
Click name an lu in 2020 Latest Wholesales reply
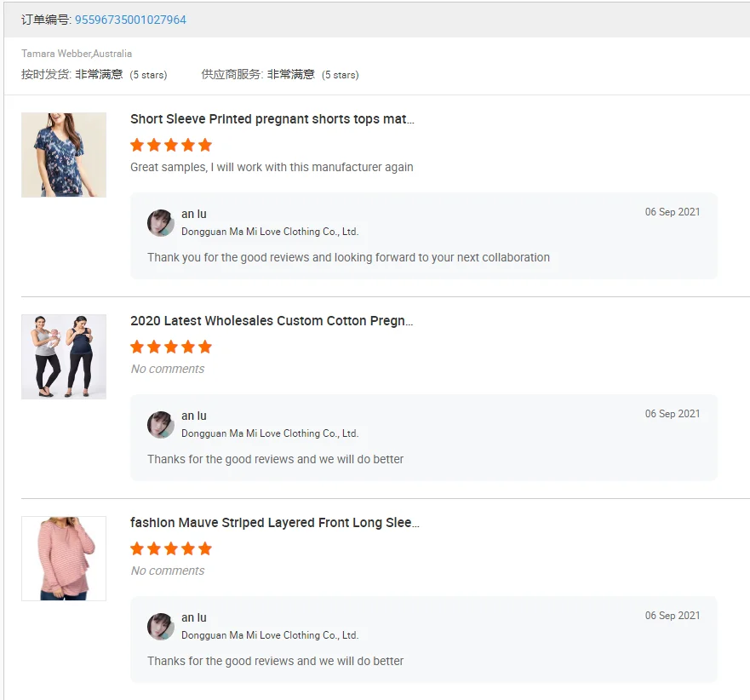click(x=194, y=416)
